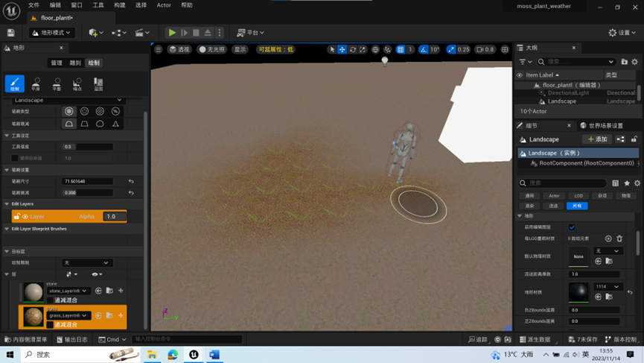This screenshot has height=363, width=644.
Task: Toggle grass layer subtractive blend checkbox
Action: point(50,325)
